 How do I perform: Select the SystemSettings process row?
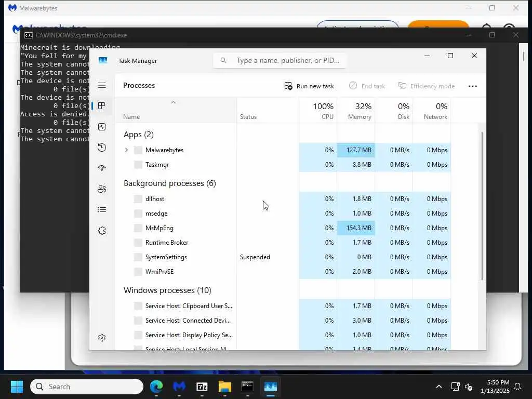click(283, 257)
